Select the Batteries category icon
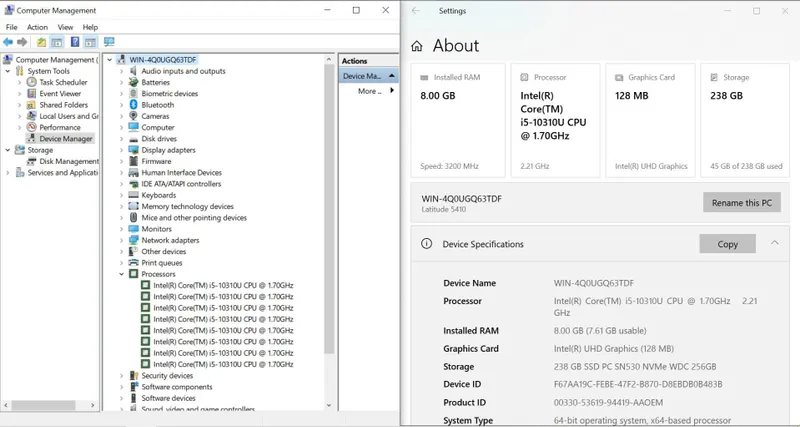This screenshot has height=427, width=800. point(133,82)
